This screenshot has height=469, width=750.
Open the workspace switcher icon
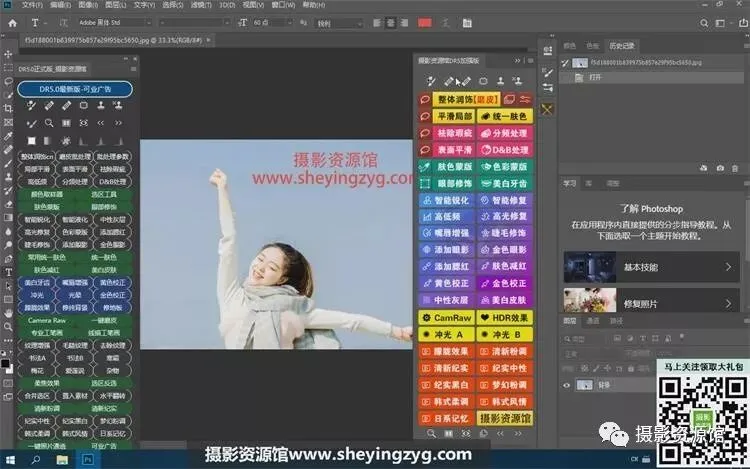pos(720,23)
